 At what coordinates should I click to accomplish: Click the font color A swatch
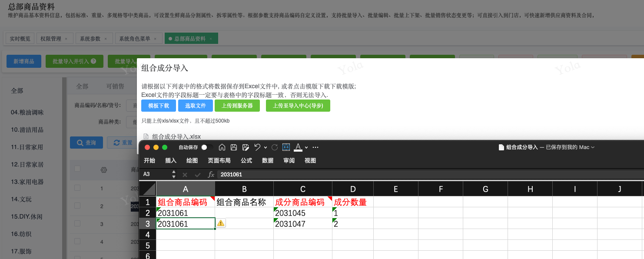coord(298,147)
